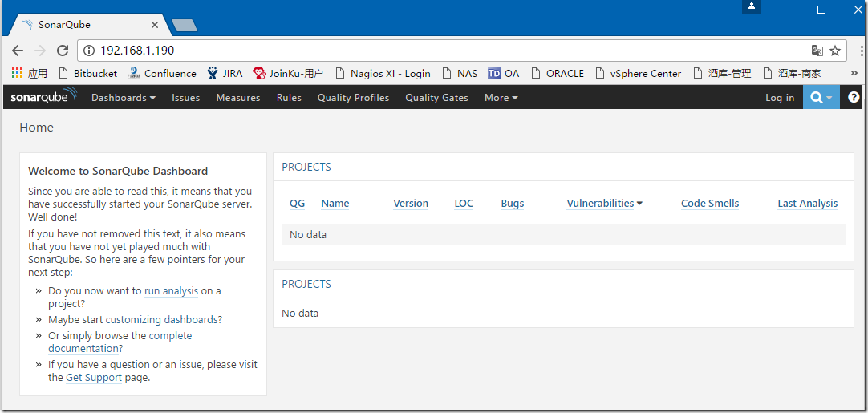Open Quality Gates
This screenshot has height=413, width=868.
[436, 98]
